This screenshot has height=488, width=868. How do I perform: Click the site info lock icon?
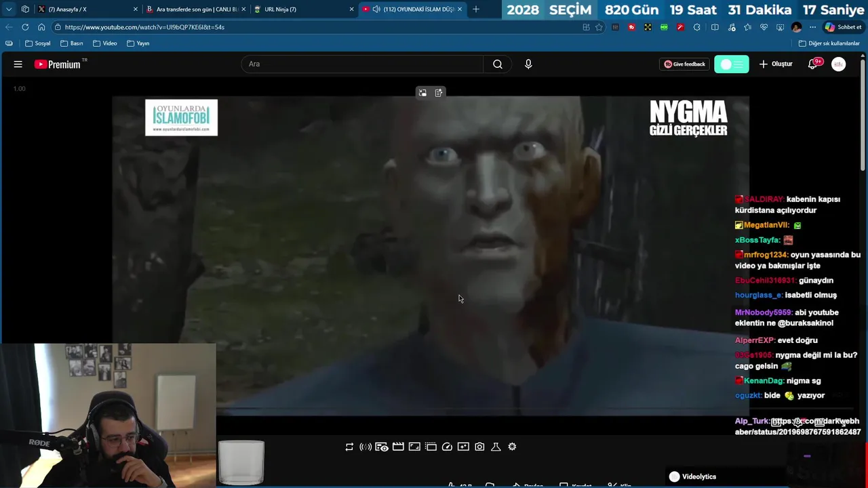point(58,27)
